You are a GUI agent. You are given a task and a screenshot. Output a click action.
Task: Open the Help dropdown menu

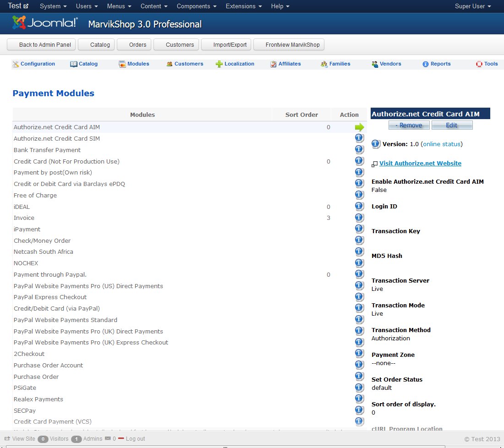coord(280,6)
